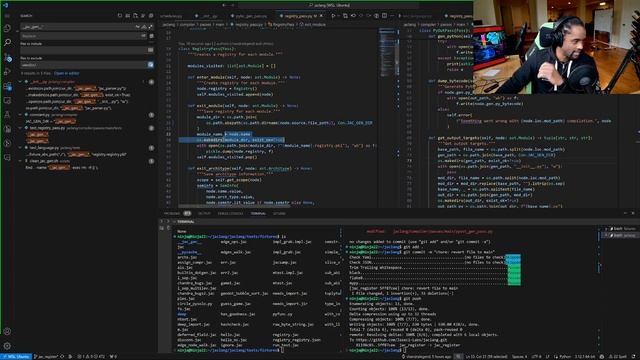Screen dimensions: 640x360
Task: Click the RegistryPass breadcrumb
Action: 281,24
